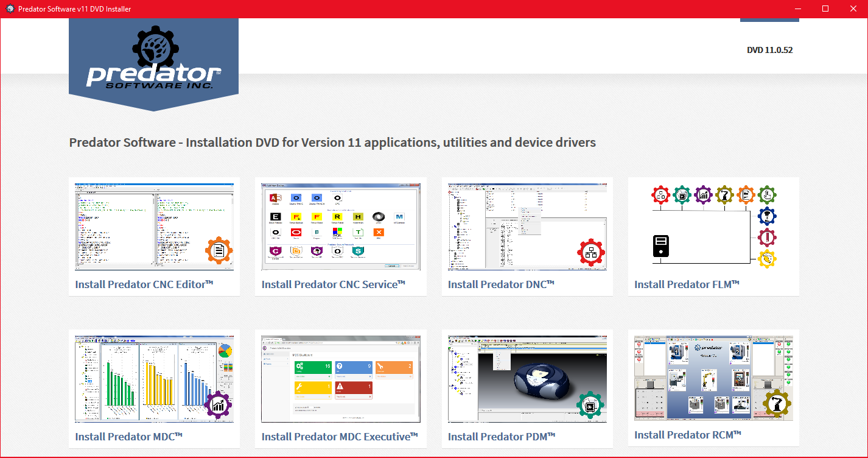Click the MDC Executive dashboard thumbnail
Image resolution: width=868 pixels, height=458 pixels.
[x=340, y=378]
